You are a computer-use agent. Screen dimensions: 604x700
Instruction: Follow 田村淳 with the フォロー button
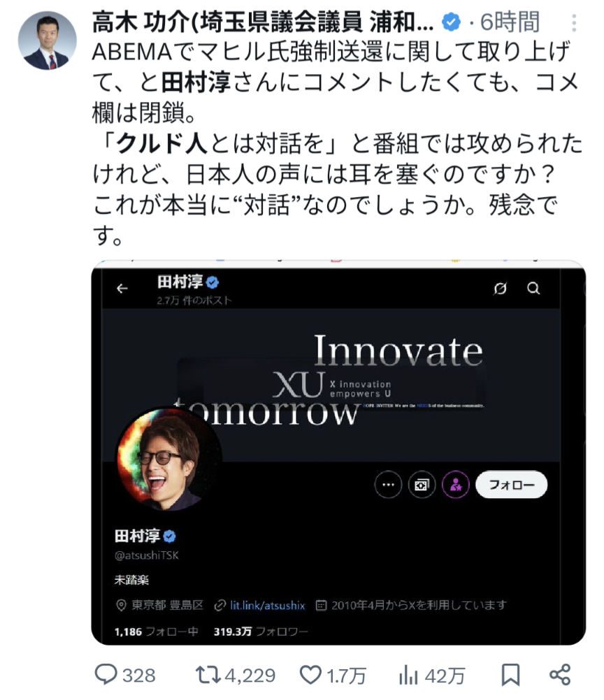[x=512, y=484]
